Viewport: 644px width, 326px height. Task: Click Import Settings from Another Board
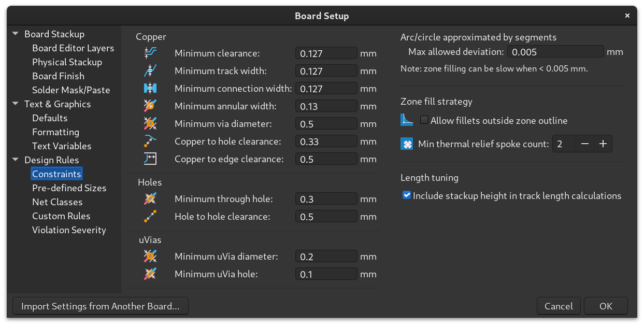[100, 306]
